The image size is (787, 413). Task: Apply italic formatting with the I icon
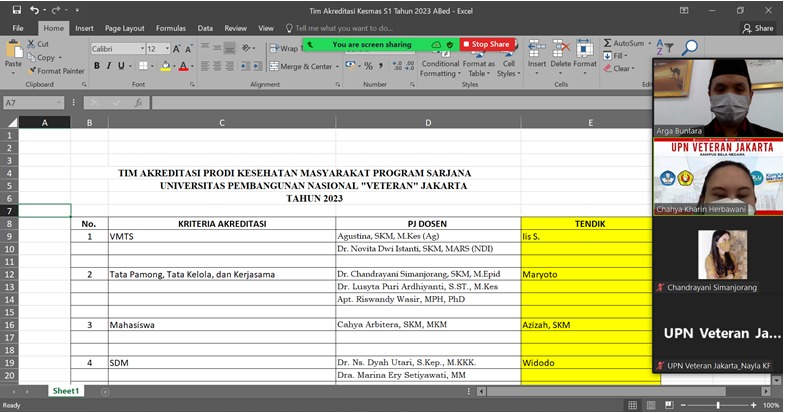click(109, 66)
